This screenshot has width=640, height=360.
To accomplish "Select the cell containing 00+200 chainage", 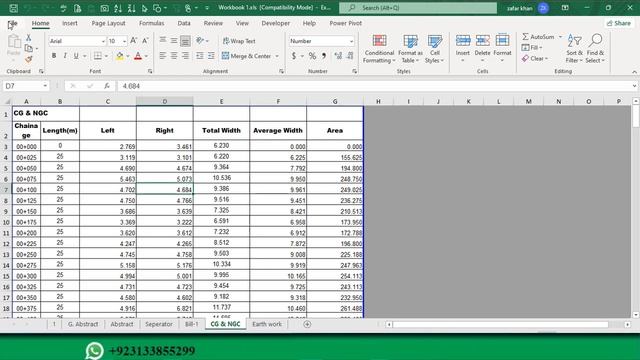I will click(27, 233).
